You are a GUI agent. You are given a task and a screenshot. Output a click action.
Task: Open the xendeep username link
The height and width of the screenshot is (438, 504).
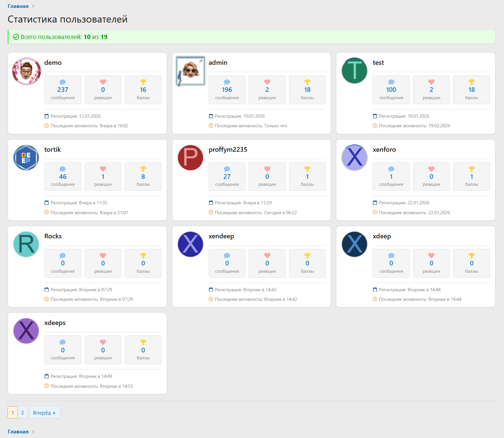click(221, 236)
